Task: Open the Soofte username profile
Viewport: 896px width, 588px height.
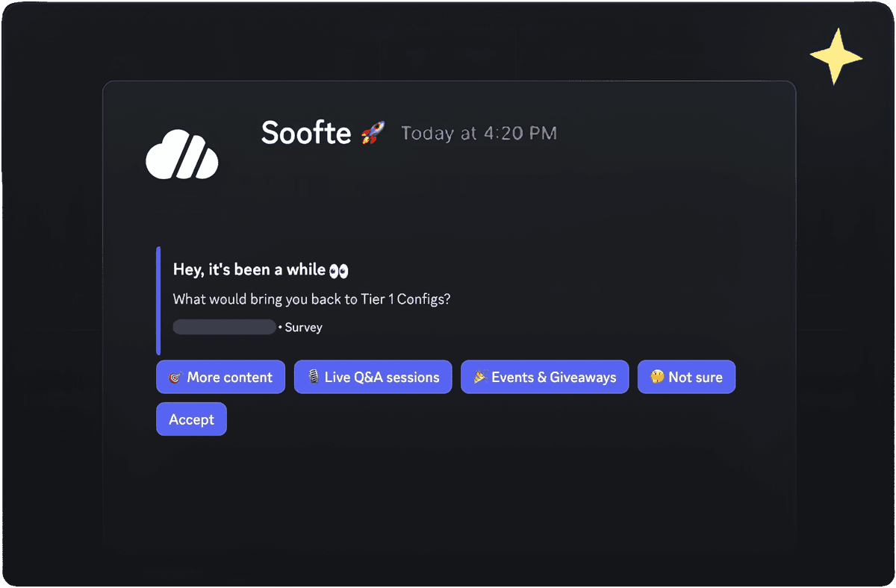Action: coord(306,133)
